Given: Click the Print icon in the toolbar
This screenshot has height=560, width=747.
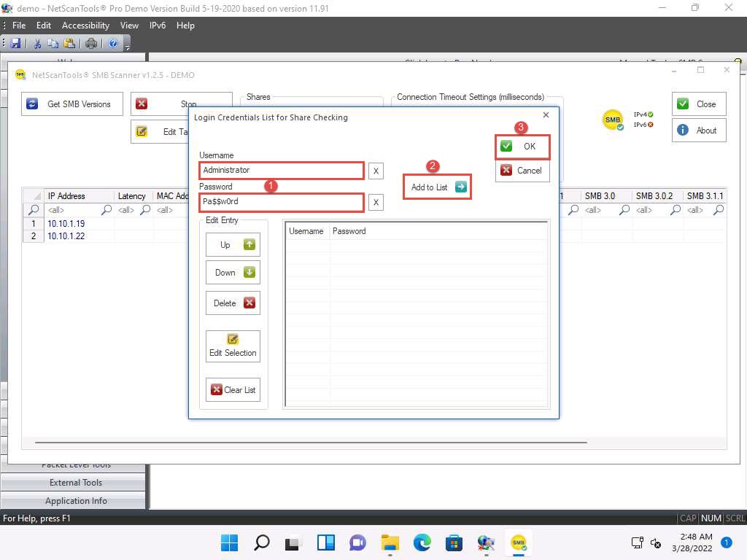Looking at the screenshot, I should [91, 43].
